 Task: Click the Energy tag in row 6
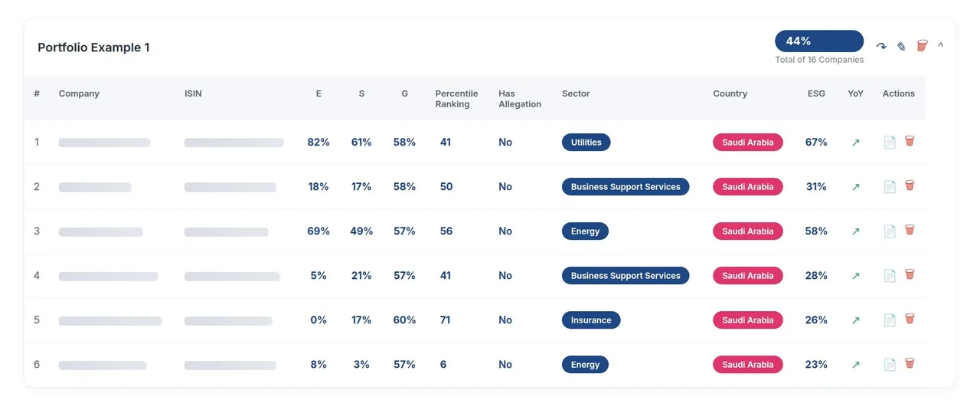click(x=585, y=364)
